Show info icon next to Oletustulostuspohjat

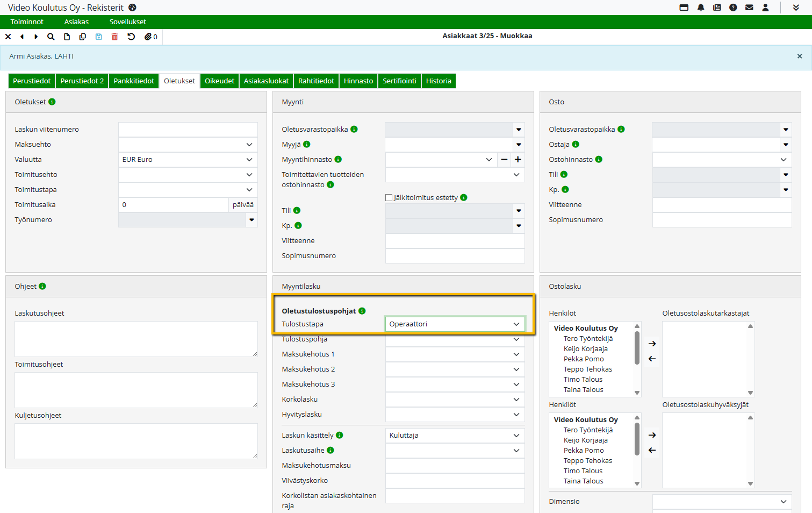point(362,311)
